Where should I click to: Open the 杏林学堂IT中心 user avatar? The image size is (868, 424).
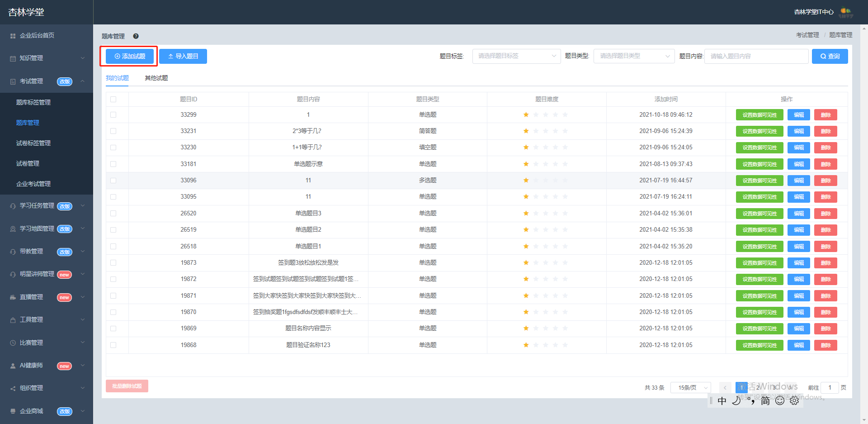845,12
